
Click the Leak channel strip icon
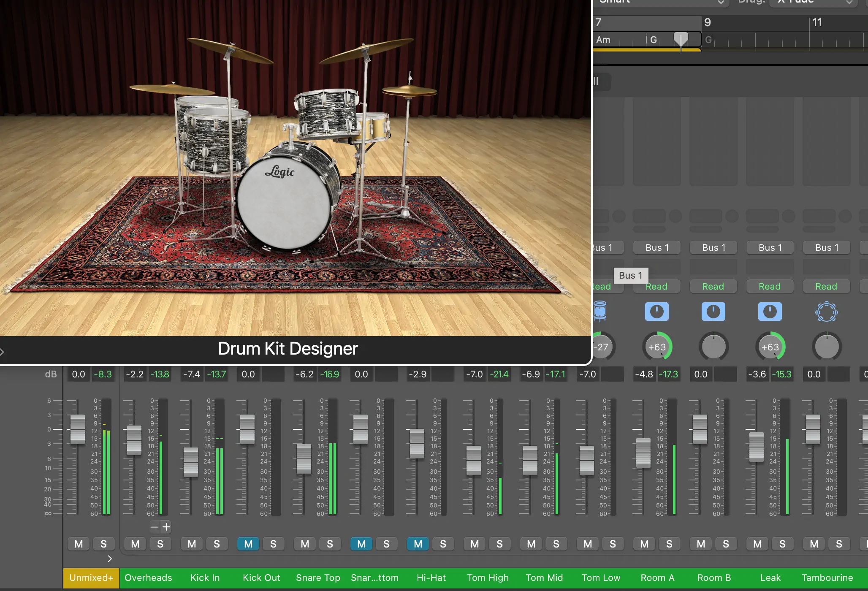[x=770, y=312]
